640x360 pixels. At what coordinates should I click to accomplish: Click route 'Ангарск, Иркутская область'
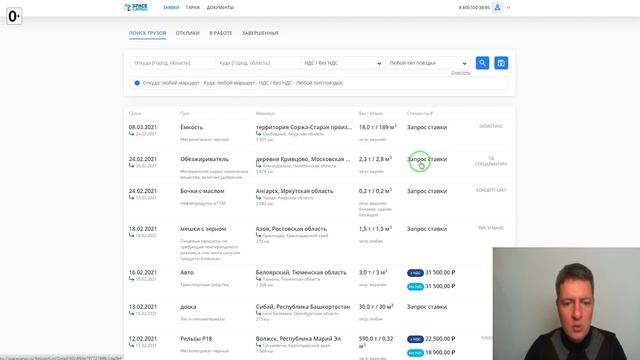[294, 191]
